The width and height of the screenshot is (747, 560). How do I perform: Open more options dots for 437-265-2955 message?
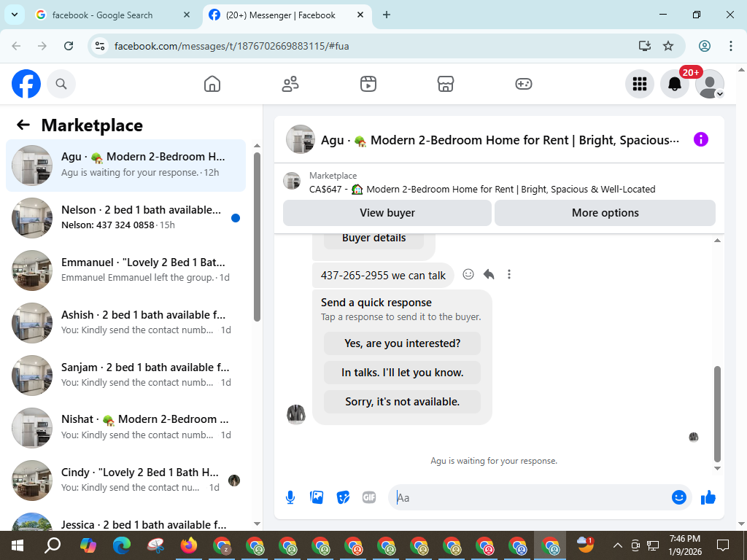508,274
